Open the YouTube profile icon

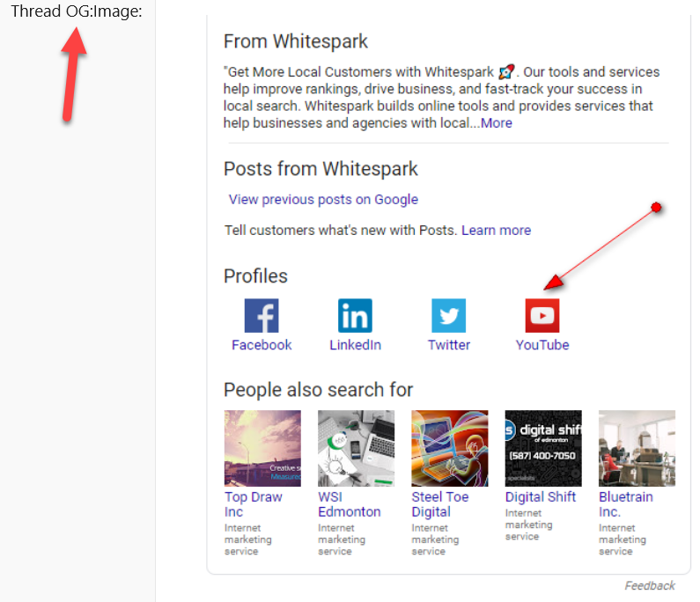pos(542,315)
